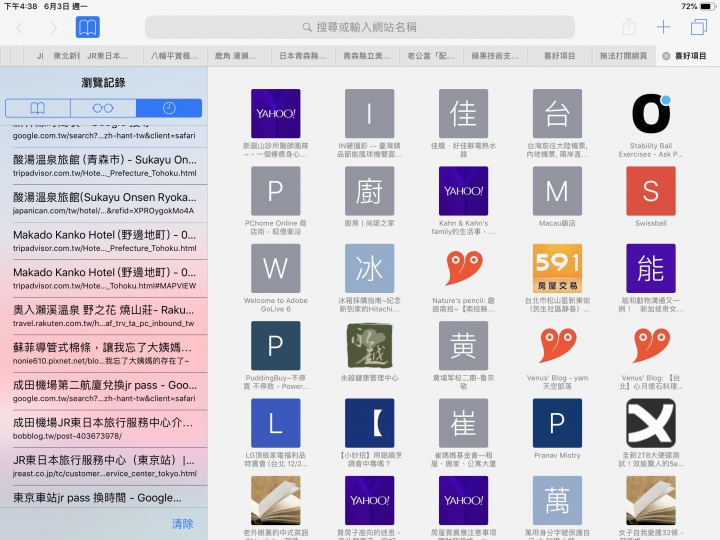
Task: Open 女子自我愛護32條 book favorite
Action: click(x=651, y=501)
